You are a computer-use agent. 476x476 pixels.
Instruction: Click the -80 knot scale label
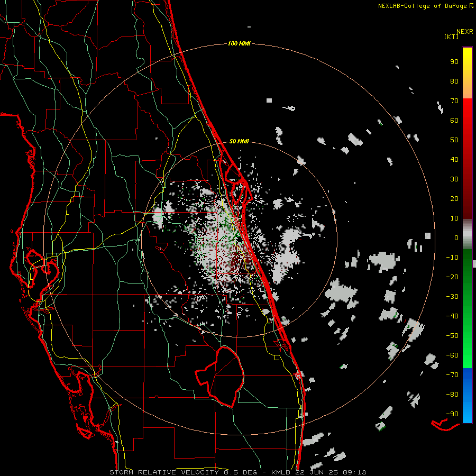(x=452, y=395)
